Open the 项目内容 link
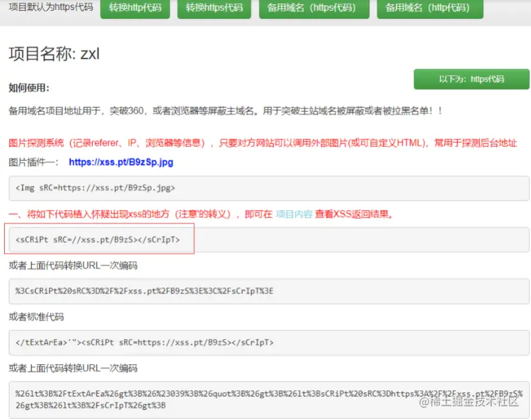The width and height of the screenshot is (531, 420). (294, 214)
